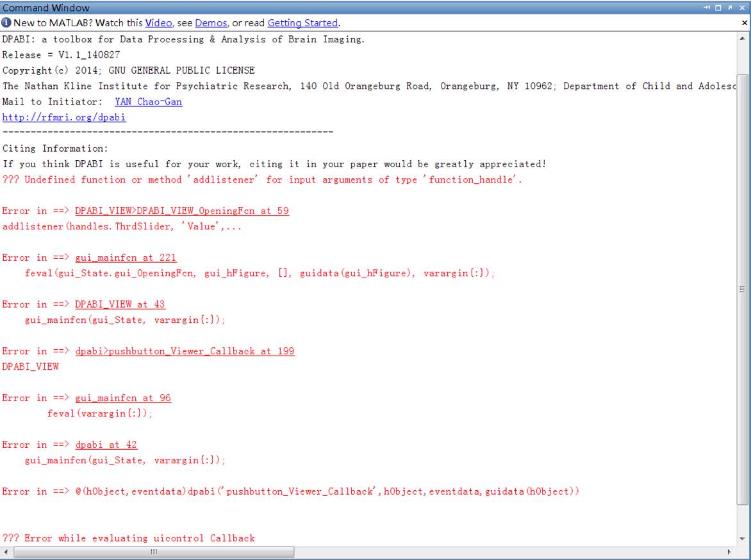This screenshot has width=751, height=560.
Task: Click the citing it in your paper line
Action: (x=274, y=164)
